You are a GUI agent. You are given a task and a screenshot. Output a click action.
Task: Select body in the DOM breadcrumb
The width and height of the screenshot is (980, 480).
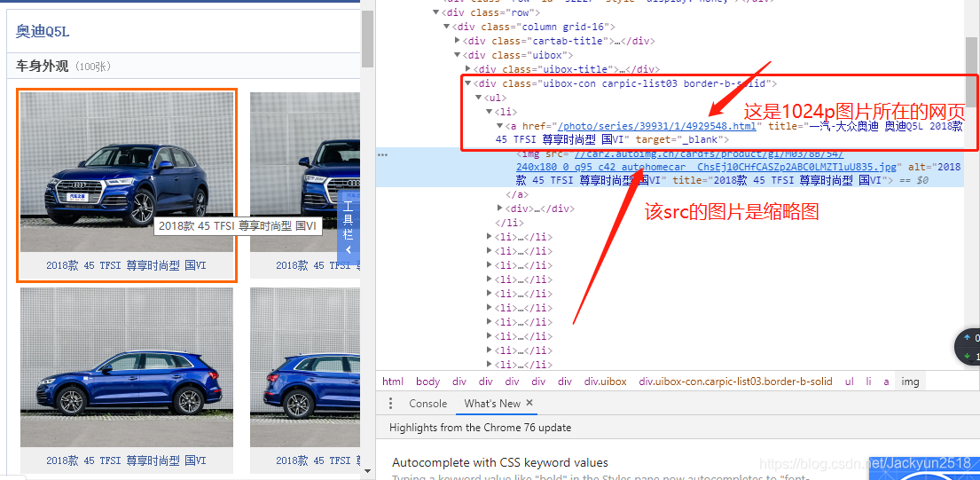428,382
